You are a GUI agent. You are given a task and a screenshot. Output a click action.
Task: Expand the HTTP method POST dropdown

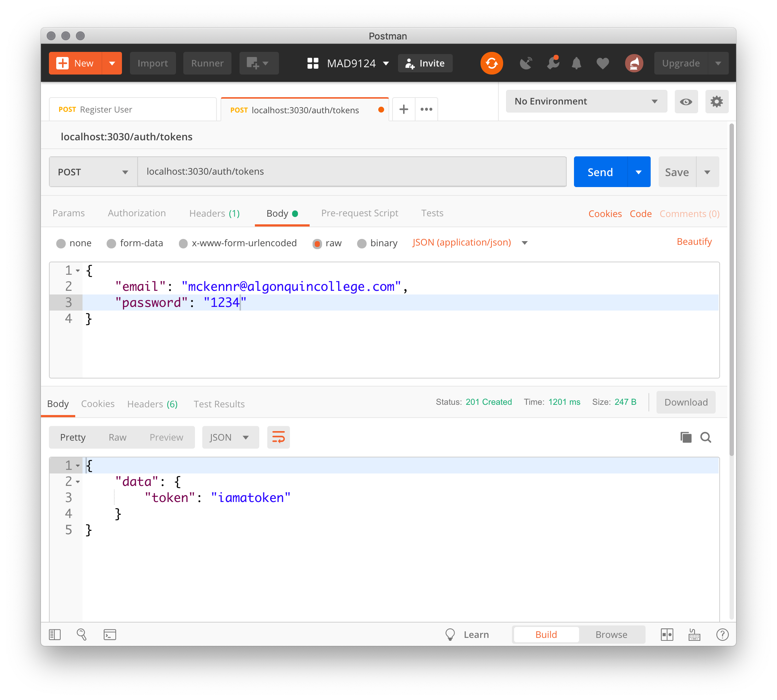pos(92,172)
